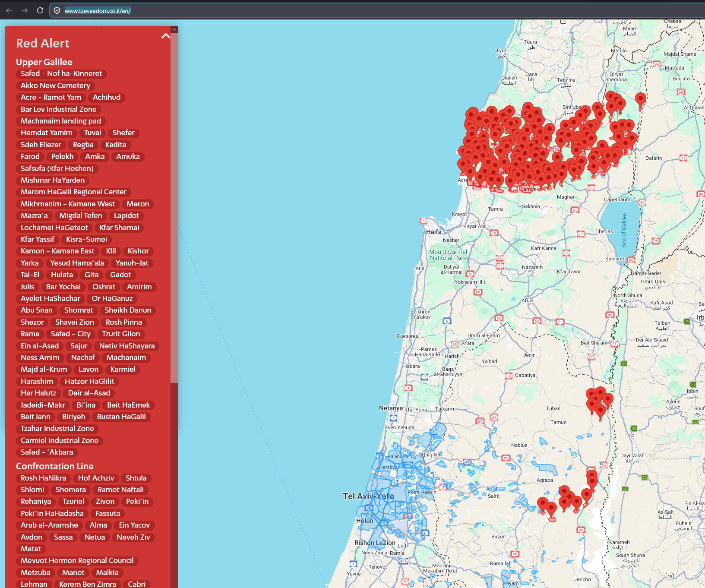Click the Mevuot Hermon Regional Council tag
The image size is (705, 588).
[x=77, y=560]
